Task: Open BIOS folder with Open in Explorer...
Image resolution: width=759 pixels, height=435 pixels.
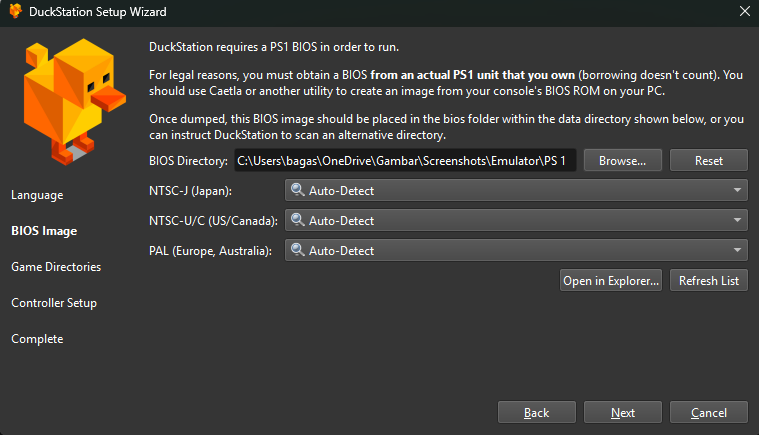Action: click(611, 281)
